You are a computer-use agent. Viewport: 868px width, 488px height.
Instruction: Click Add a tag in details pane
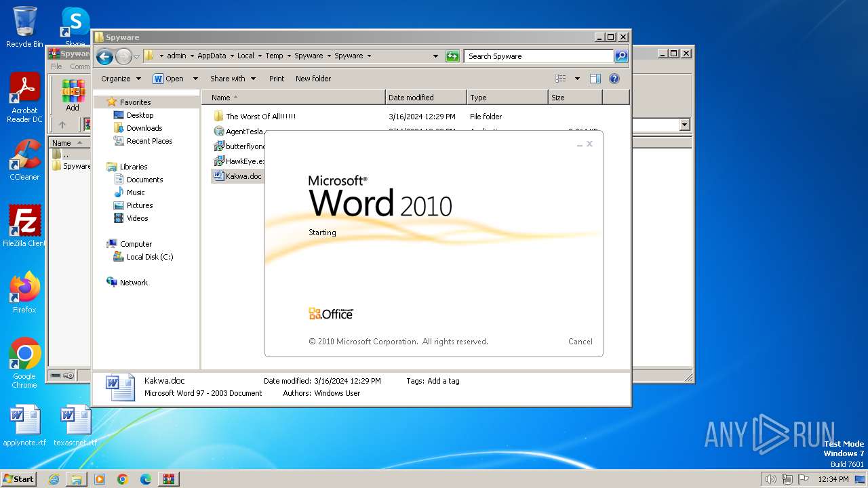pos(443,381)
